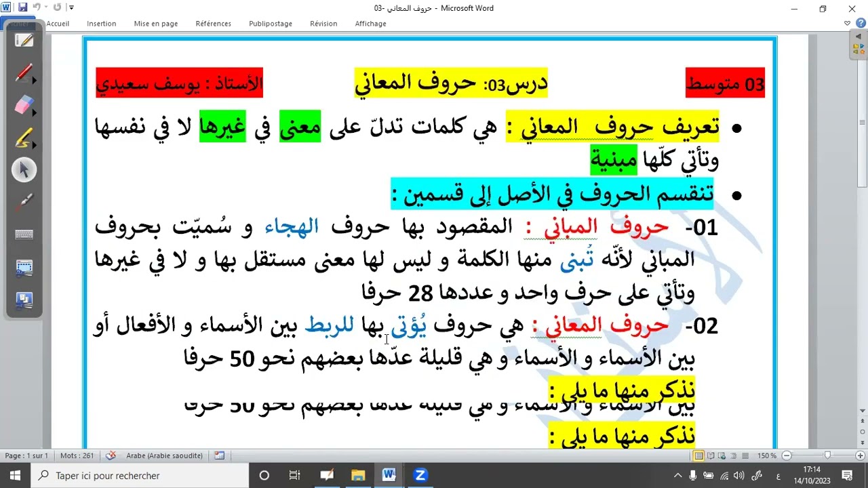Select the laser pointer tool
This screenshot has width=868, height=488.
tap(24, 201)
